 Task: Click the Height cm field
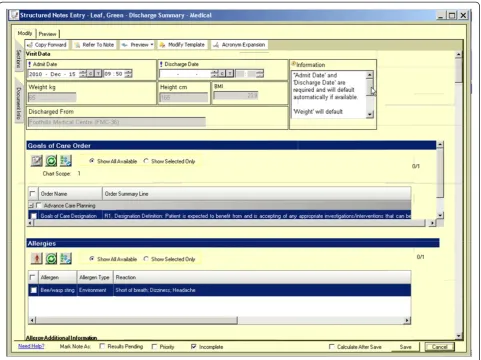click(x=184, y=97)
